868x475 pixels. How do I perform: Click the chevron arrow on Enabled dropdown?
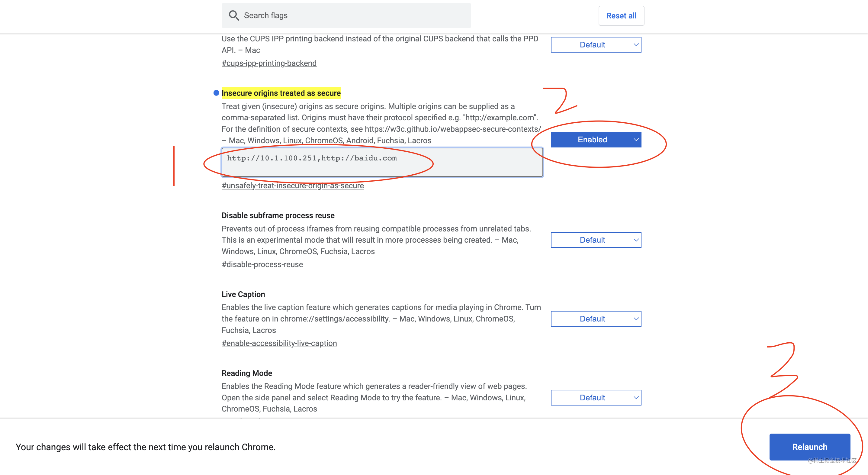coord(636,140)
